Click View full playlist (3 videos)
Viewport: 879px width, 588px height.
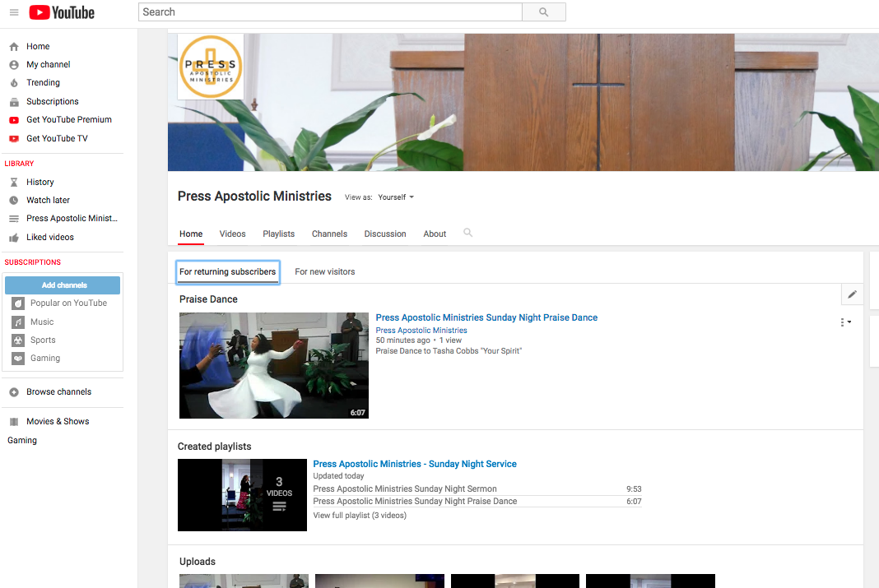click(360, 515)
